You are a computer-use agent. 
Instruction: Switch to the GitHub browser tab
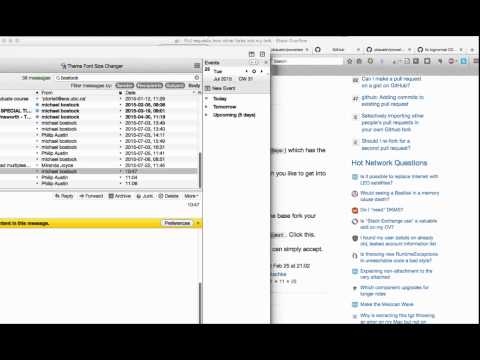point(337,49)
